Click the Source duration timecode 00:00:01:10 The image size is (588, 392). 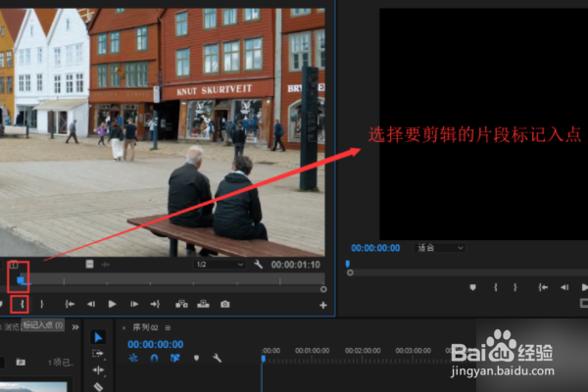tap(296, 265)
